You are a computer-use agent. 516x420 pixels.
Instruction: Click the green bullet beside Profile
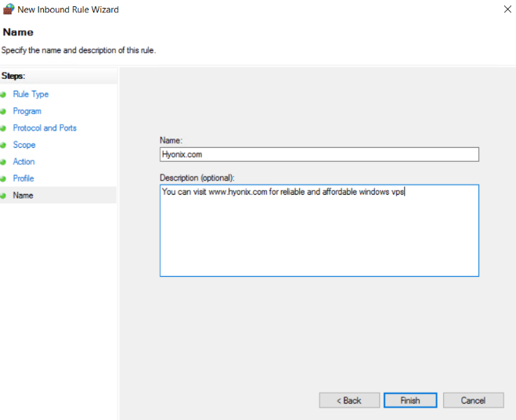3,179
